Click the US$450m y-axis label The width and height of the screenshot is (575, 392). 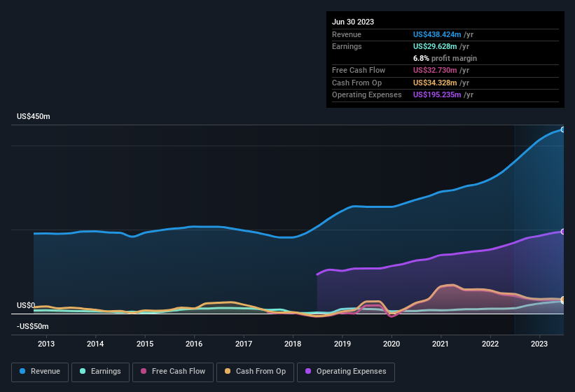click(34, 116)
